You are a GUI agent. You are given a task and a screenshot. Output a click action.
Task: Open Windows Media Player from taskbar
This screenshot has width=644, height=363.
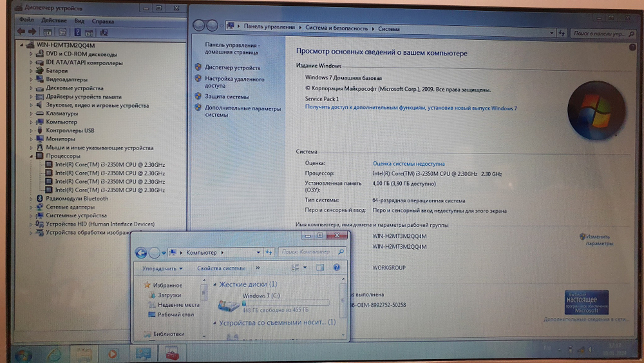coord(112,353)
